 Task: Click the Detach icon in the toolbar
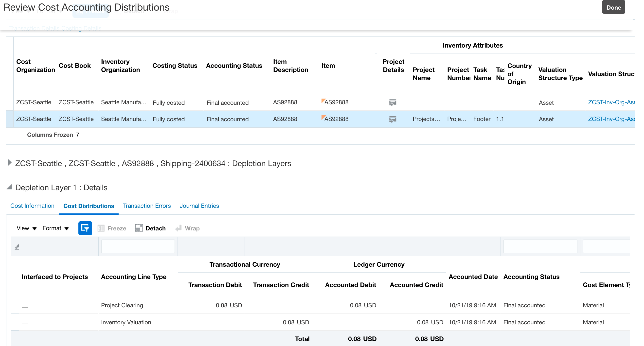click(x=139, y=228)
